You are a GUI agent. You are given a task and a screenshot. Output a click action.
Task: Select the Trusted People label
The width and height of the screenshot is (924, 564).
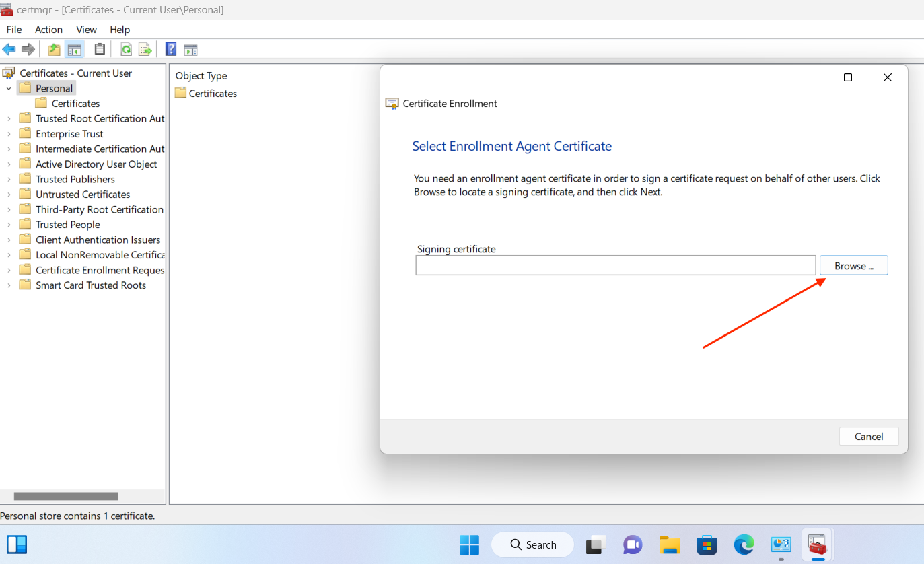coord(67,225)
